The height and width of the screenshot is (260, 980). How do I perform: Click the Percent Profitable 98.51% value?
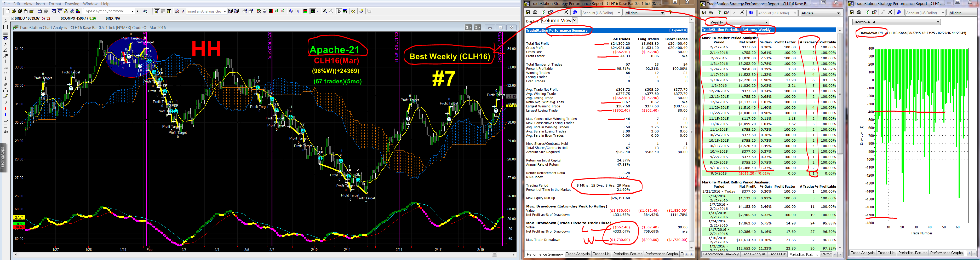point(623,69)
